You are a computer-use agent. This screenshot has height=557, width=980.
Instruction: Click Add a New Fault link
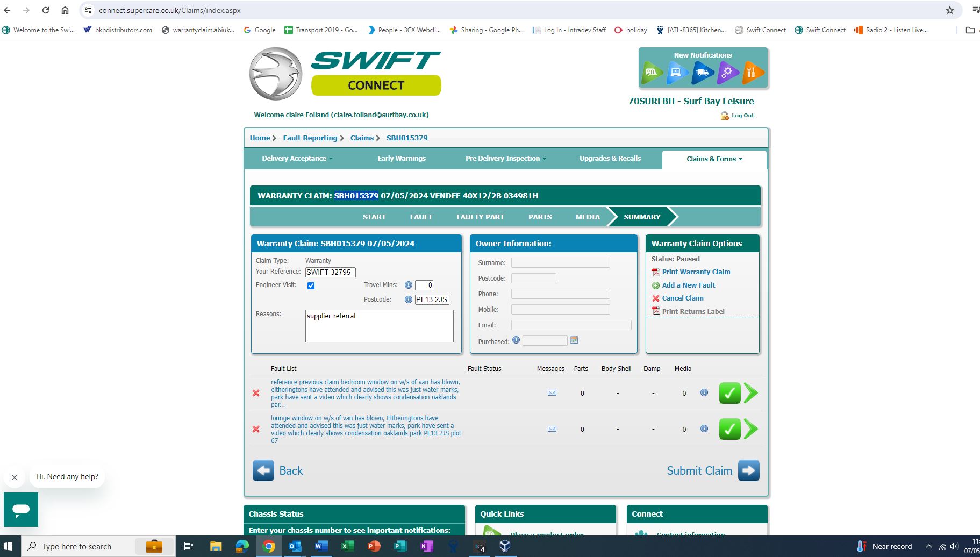688,285
